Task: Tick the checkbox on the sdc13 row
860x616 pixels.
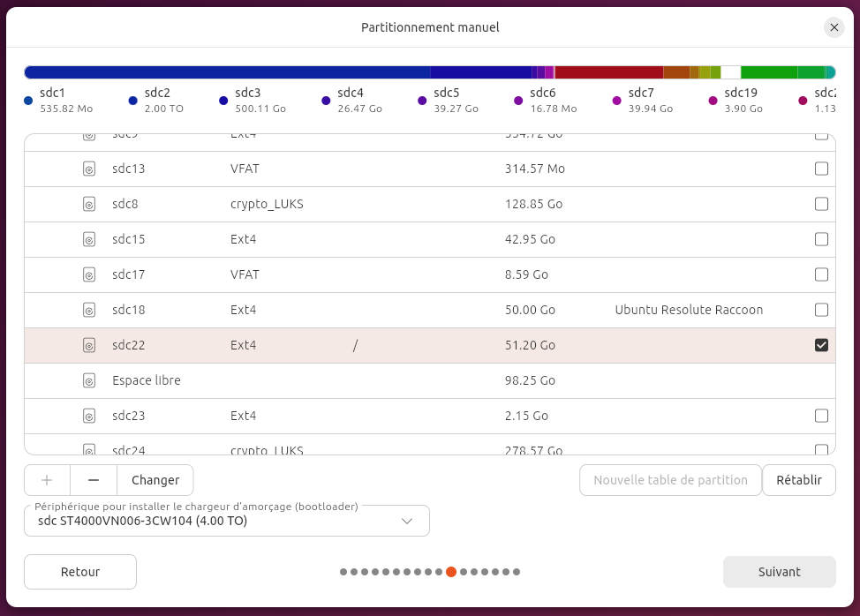Action: tap(821, 169)
